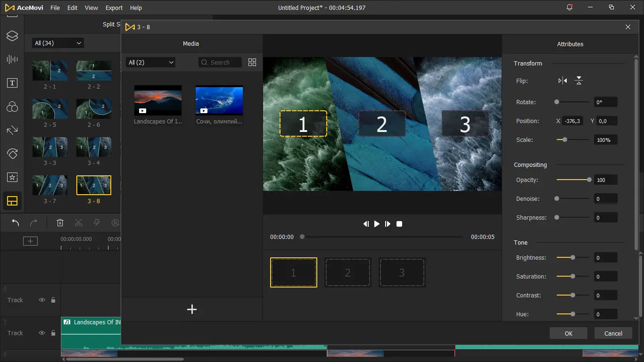
Task: Stop the preview playback
Action: click(x=399, y=224)
